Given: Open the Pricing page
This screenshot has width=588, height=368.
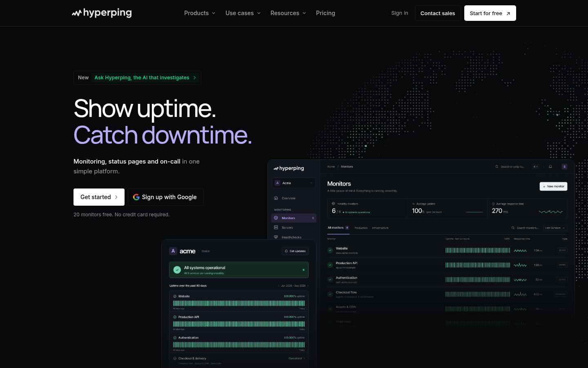Looking at the screenshot, I should coord(325,13).
